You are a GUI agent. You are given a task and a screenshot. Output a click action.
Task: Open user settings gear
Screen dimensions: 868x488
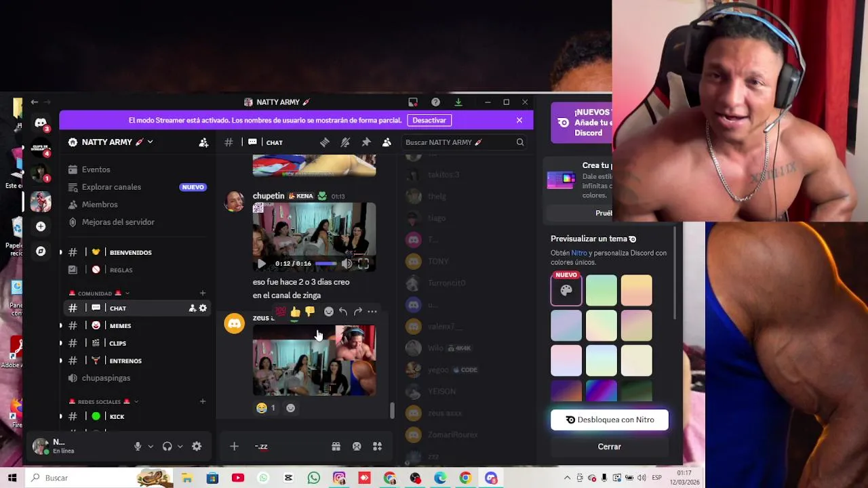[x=197, y=447]
